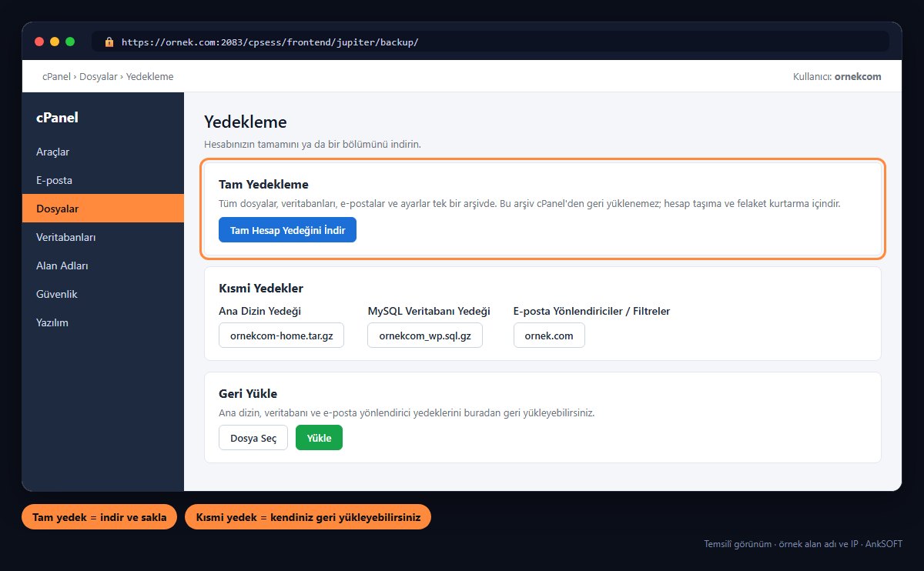Viewport: 924px width, 571px height.
Task: Open Yazılım in the sidebar
Action: (103, 322)
